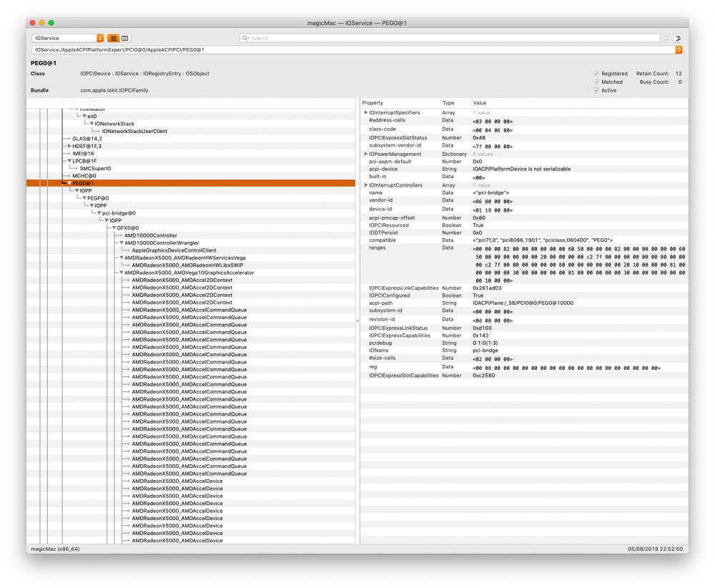
Task: Select the vendor-id property row
Action: pos(524,201)
